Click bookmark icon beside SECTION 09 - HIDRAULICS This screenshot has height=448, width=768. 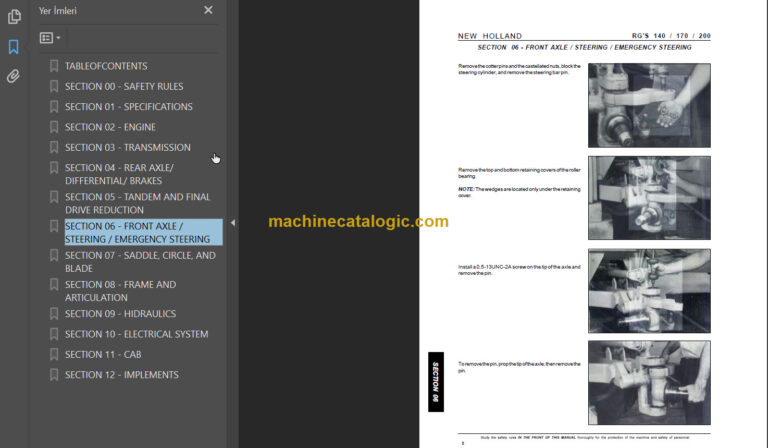[x=54, y=314]
